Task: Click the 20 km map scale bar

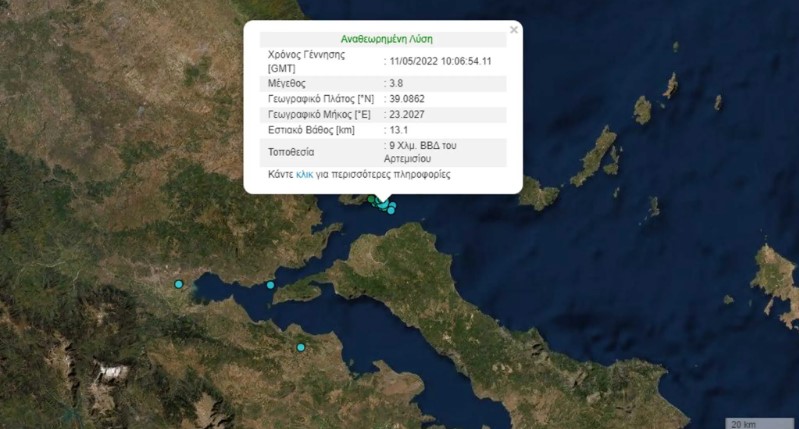Action: (x=759, y=424)
